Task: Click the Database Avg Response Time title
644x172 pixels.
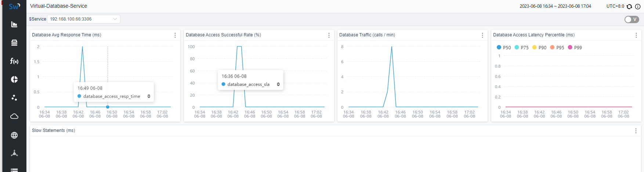Action: click(66, 35)
